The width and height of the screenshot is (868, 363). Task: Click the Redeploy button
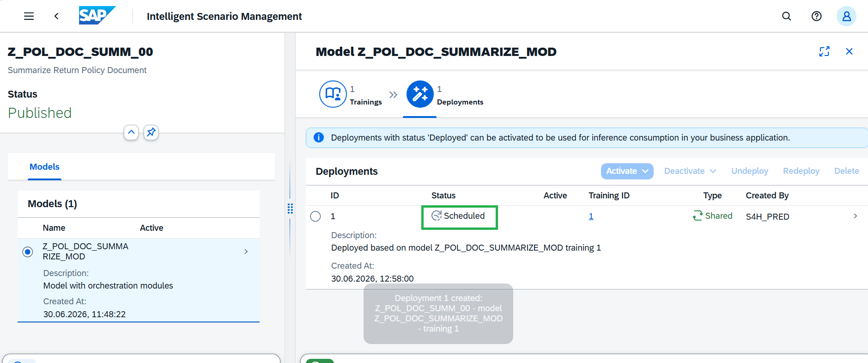[x=801, y=171]
